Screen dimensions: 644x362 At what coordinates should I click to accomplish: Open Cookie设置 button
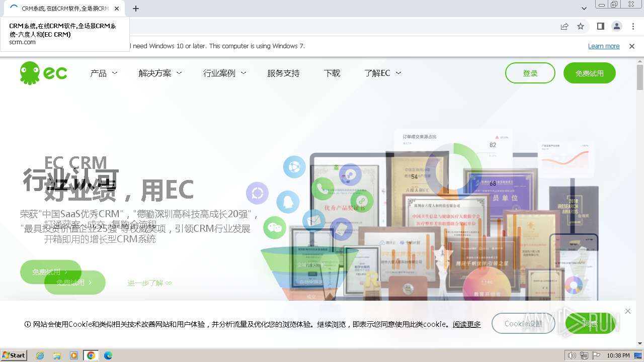(x=523, y=323)
